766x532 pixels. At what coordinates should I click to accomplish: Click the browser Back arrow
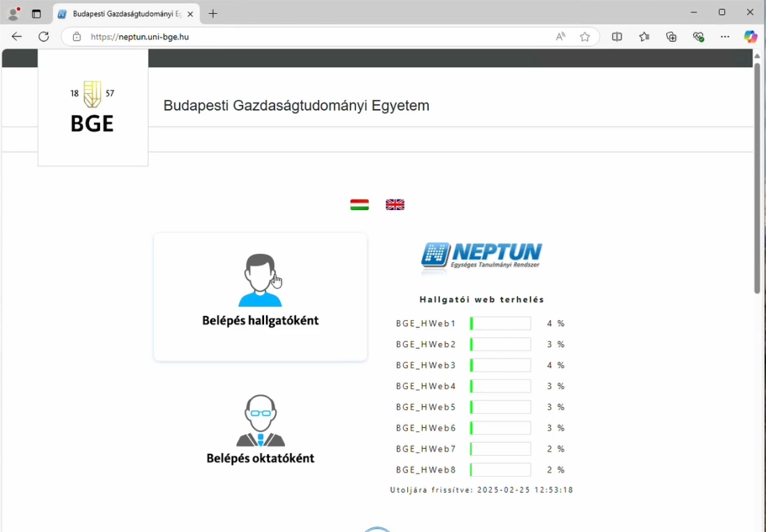coord(17,36)
